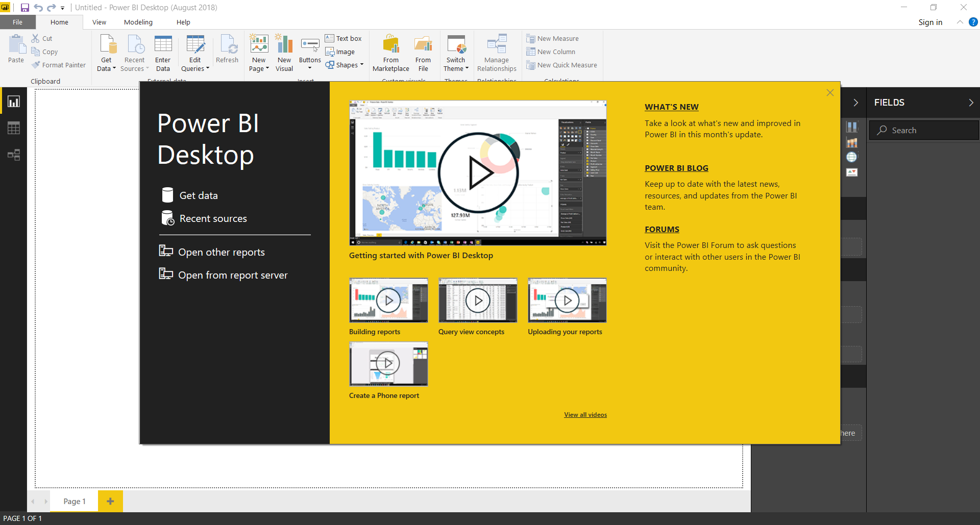Switch to the Modeling ribbon tab
Image resolution: width=980 pixels, height=525 pixels.
click(x=138, y=22)
